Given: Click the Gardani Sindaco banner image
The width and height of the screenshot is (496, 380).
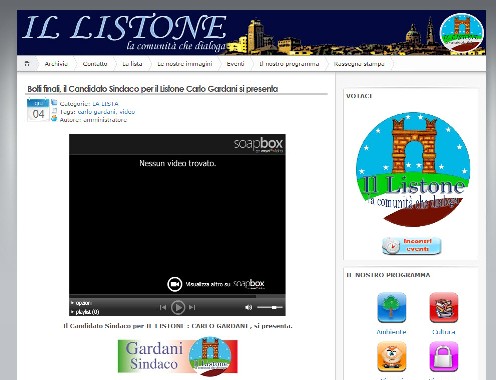Looking at the screenshot, I should [178, 357].
